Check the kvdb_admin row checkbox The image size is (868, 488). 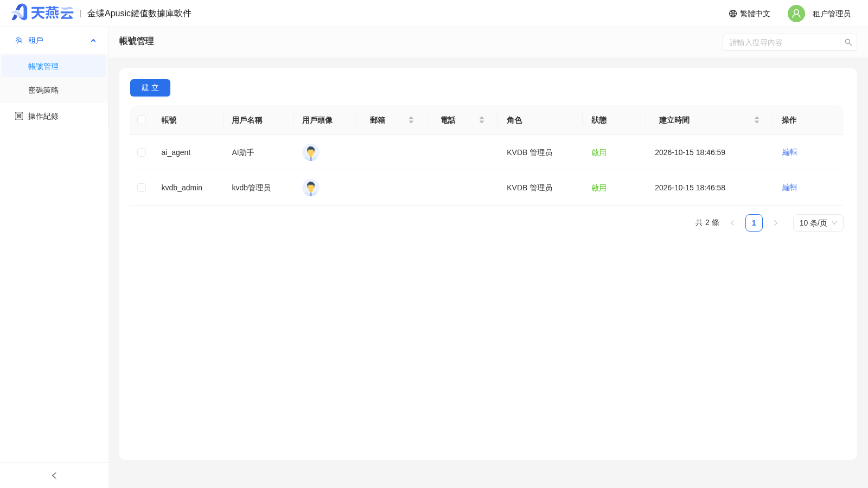pos(142,188)
